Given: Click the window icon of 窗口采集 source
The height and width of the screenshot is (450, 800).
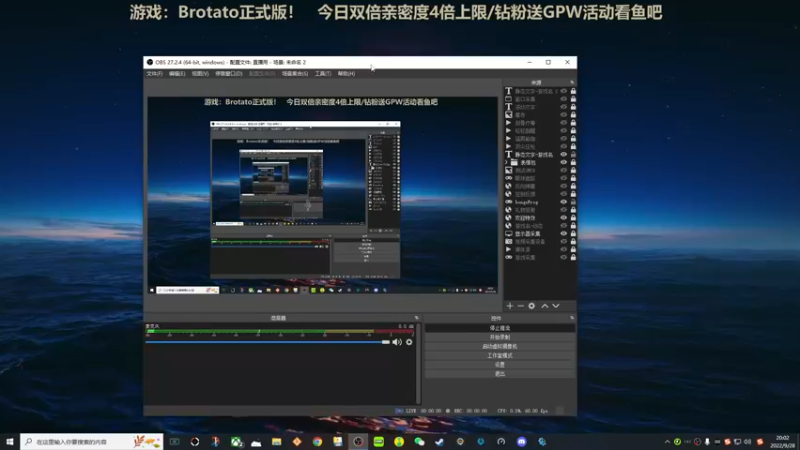Looking at the screenshot, I should point(508,99).
